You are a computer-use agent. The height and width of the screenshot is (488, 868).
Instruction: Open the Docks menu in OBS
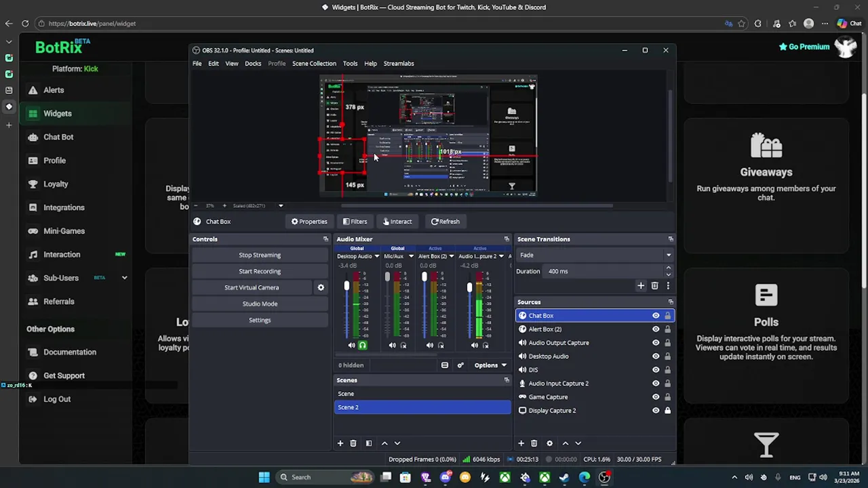(253, 64)
